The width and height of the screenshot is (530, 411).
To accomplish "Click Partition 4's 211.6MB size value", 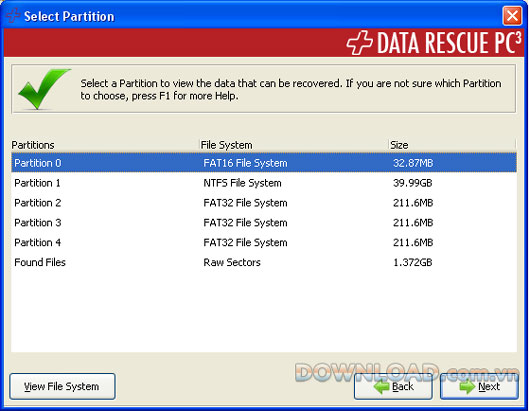I will (413, 242).
